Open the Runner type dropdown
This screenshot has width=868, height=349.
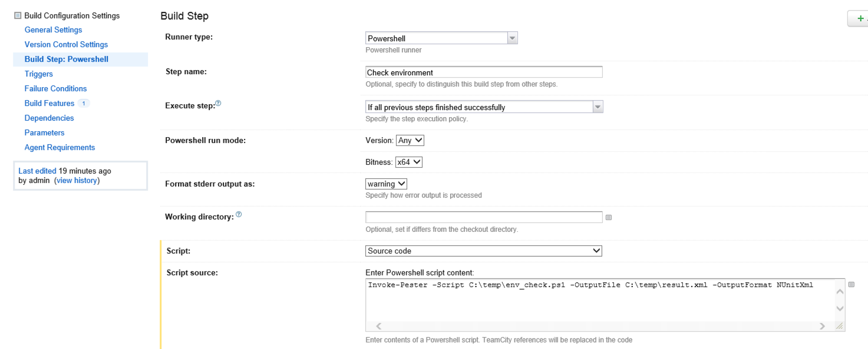512,38
